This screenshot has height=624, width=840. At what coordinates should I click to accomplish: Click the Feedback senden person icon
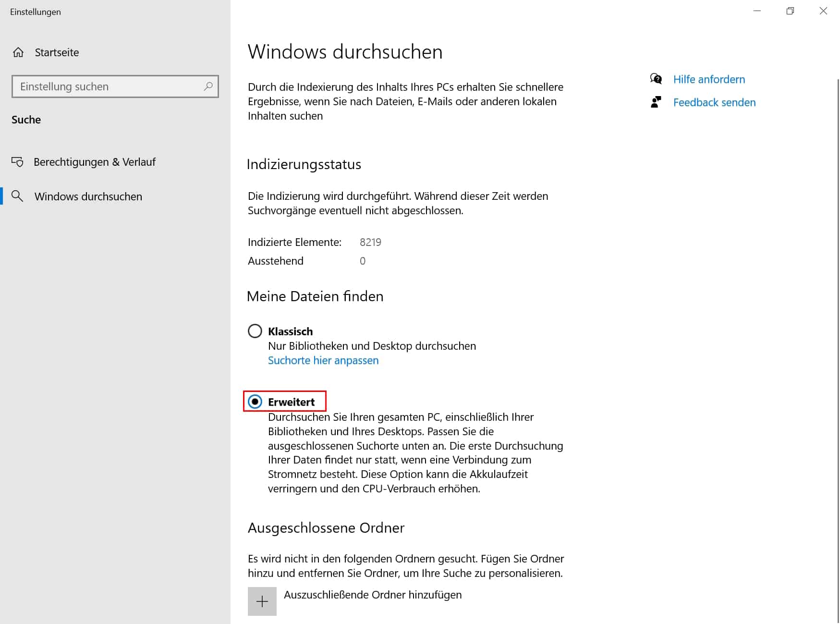[x=656, y=102]
